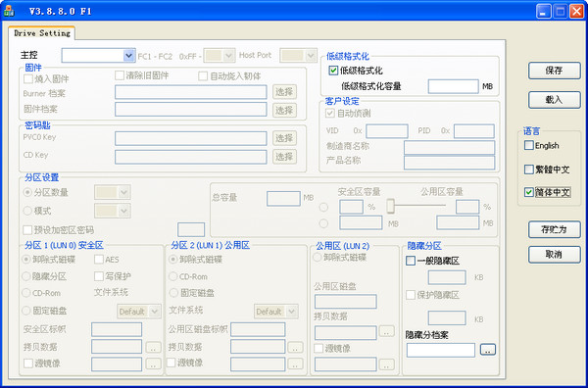Viewport: 588px width, 388px height.
Task: Toggle the 简体中文 language checkbox
Action: 529,192
